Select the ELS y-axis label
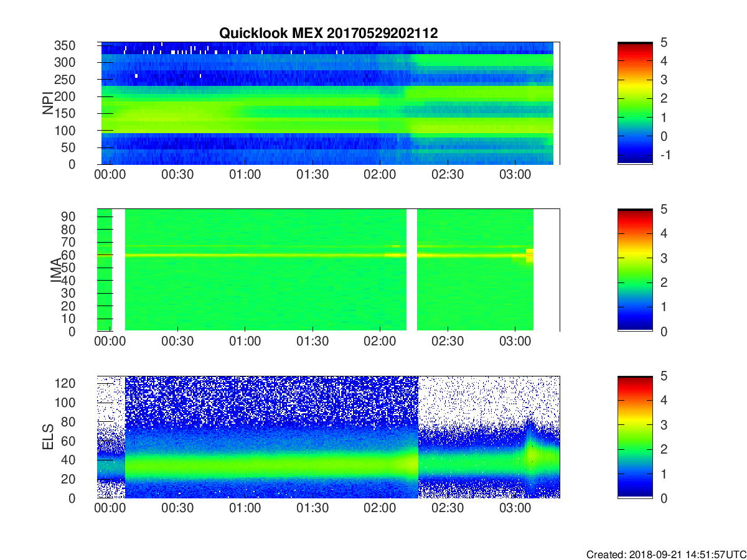This screenshot has height=560, width=747. click(x=47, y=437)
